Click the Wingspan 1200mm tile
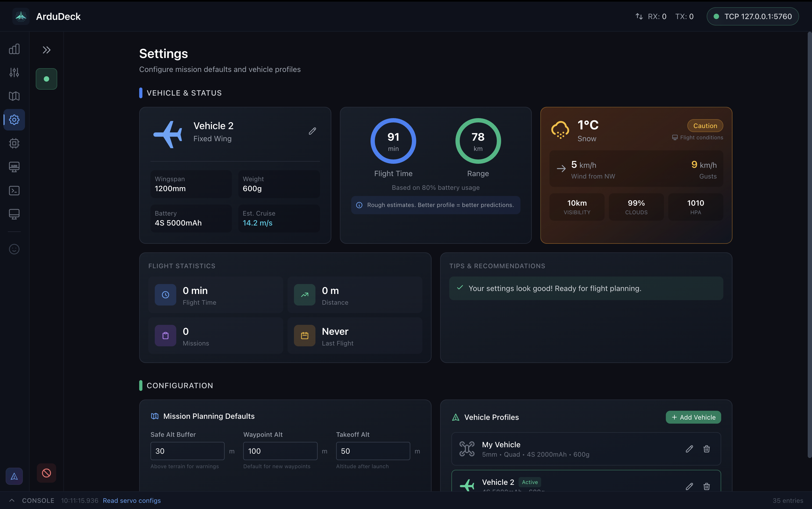 [x=191, y=184]
